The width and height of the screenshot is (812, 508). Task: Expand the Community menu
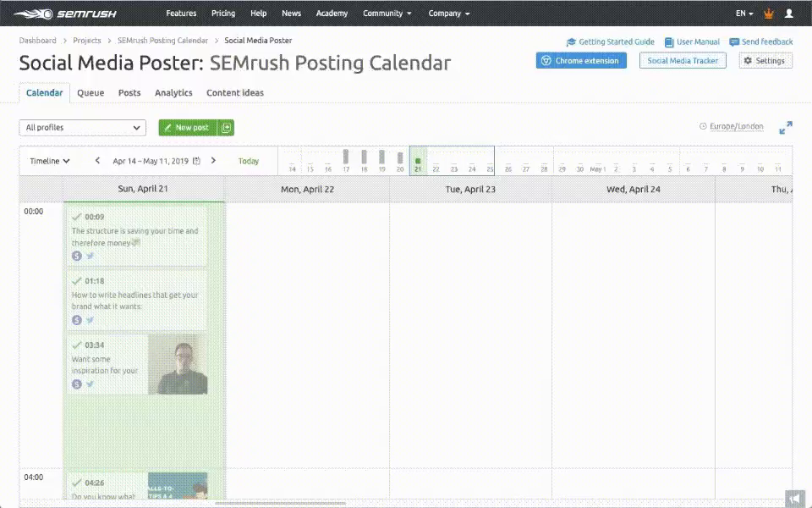click(x=387, y=14)
